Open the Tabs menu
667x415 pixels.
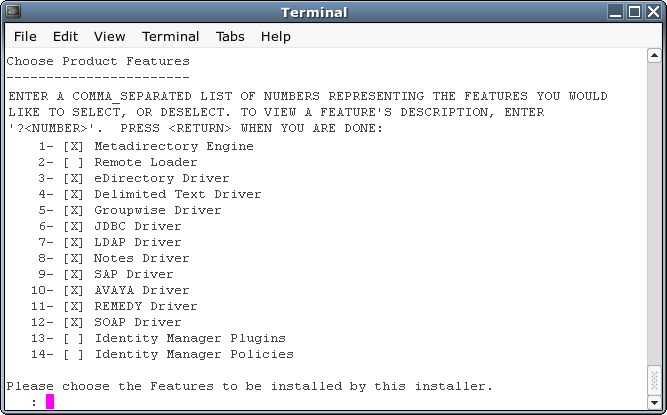tap(230, 37)
